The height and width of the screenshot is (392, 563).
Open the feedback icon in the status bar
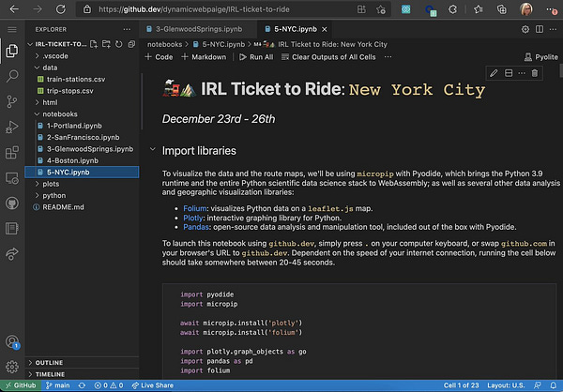(x=538, y=385)
